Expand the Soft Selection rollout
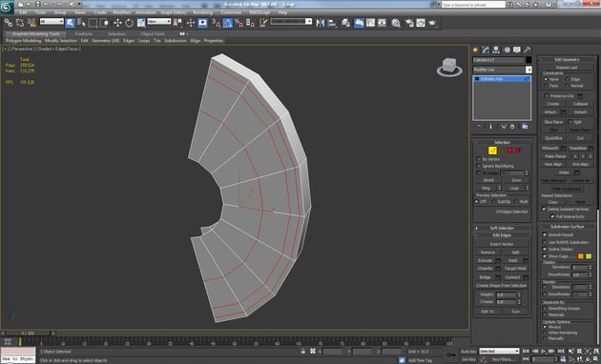 502,228
